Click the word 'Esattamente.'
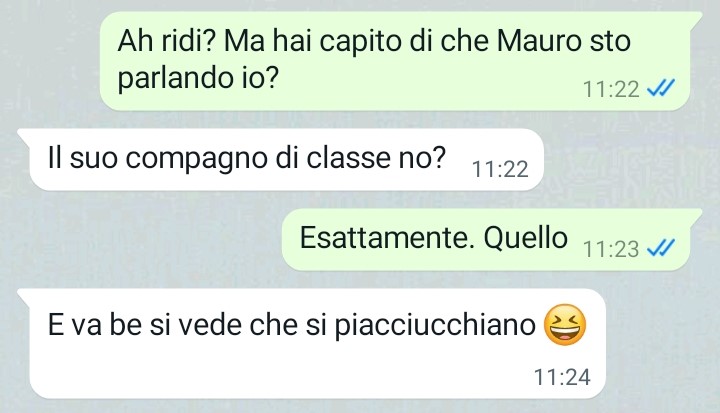Image resolution: width=720 pixels, height=413 pixels. (387, 238)
